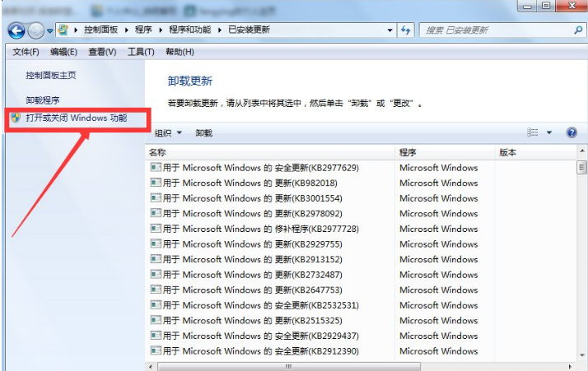Sort by the 版本 column header
588x371 pixels.
(x=536, y=152)
